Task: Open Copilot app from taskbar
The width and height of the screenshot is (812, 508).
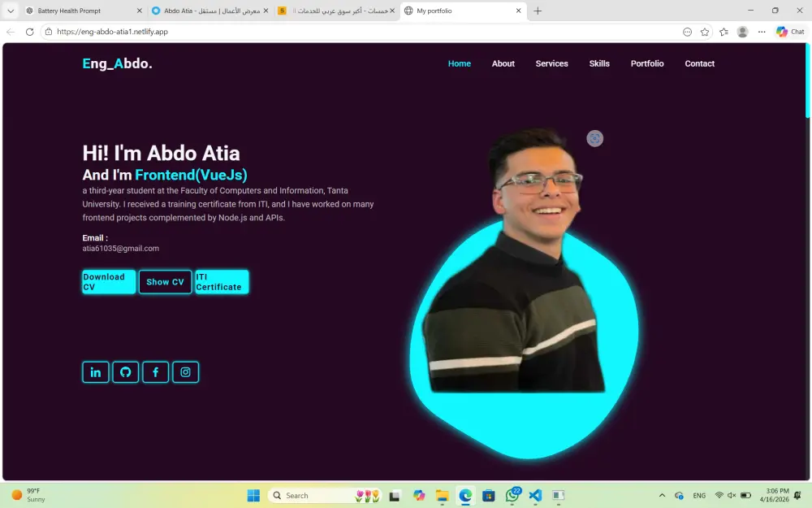Action: click(418, 496)
